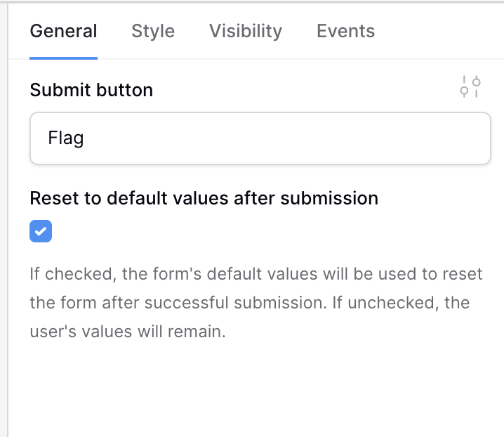This screenshot has width=504, height=437.
Task: Go to the Events tab
Action: point(345,31)
